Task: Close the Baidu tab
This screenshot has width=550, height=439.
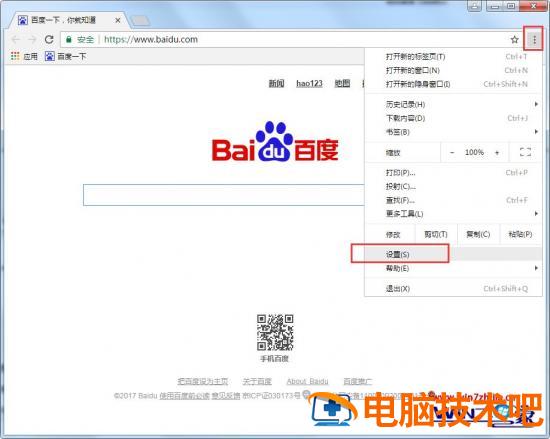Action: (118, 20)
